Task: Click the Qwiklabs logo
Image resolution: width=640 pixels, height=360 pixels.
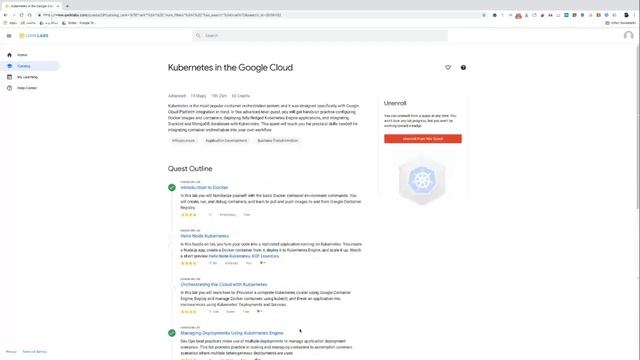Action: click(x=33, y=36)
